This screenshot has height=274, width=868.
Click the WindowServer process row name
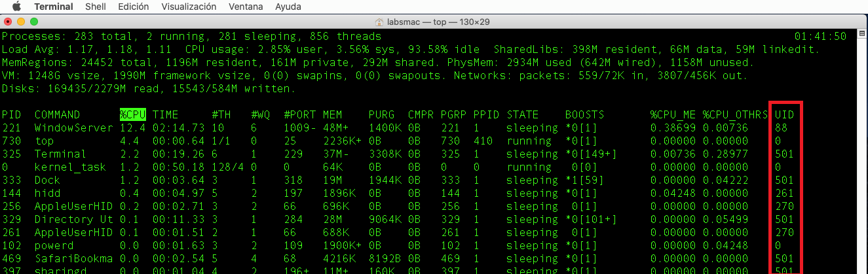tap(73, 128)
